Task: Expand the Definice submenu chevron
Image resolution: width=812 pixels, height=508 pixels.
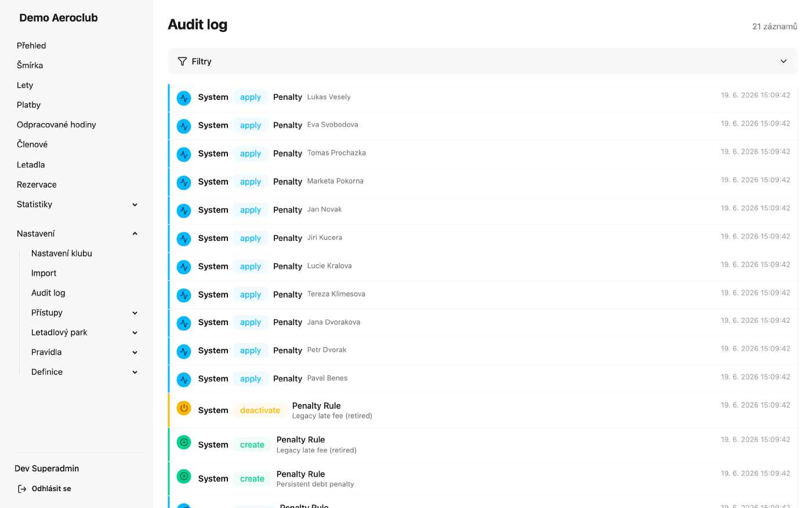Action: [x=135, y=372]
